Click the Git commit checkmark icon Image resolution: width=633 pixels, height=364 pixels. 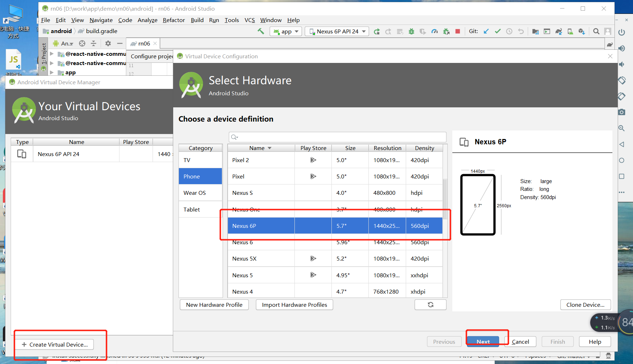tap(498, 31)
